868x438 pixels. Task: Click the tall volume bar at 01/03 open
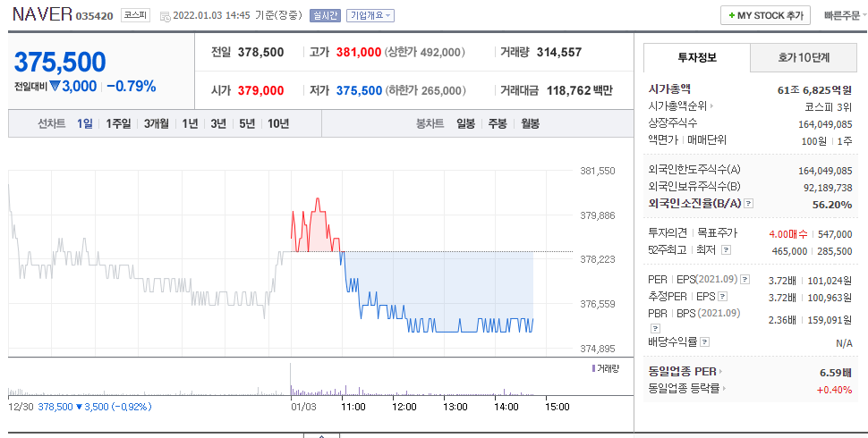(x=291, y=379)
